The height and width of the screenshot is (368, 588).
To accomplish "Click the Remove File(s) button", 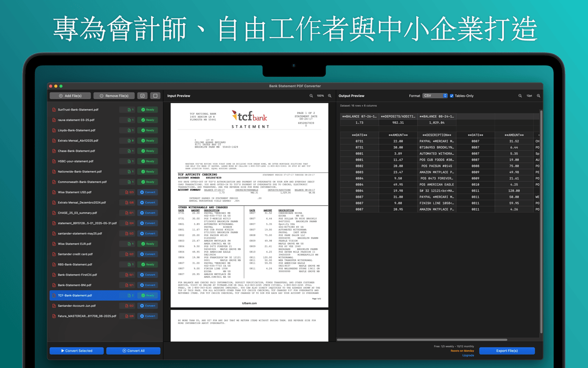I will click(114, 96).
